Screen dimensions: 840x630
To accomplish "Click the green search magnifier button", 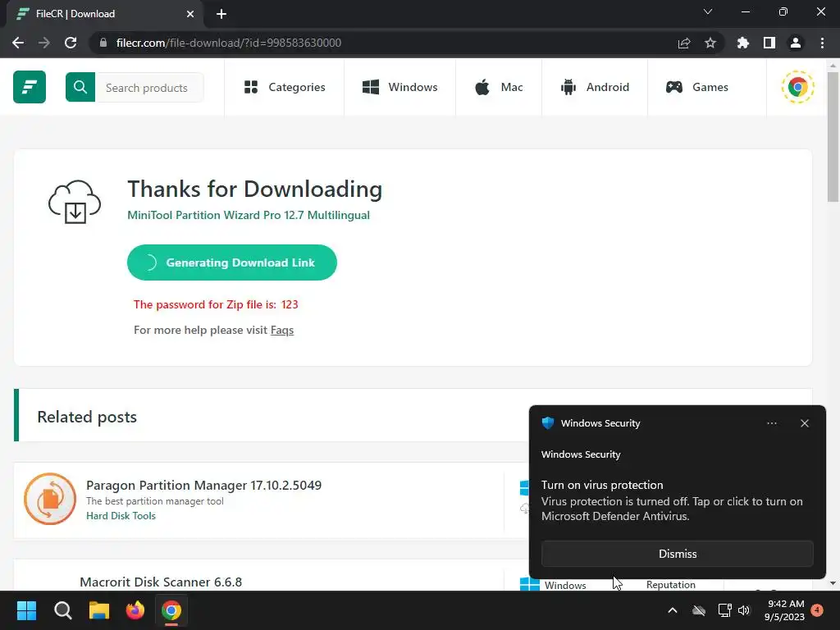I will pyautogui.click(x=80, y=87).
